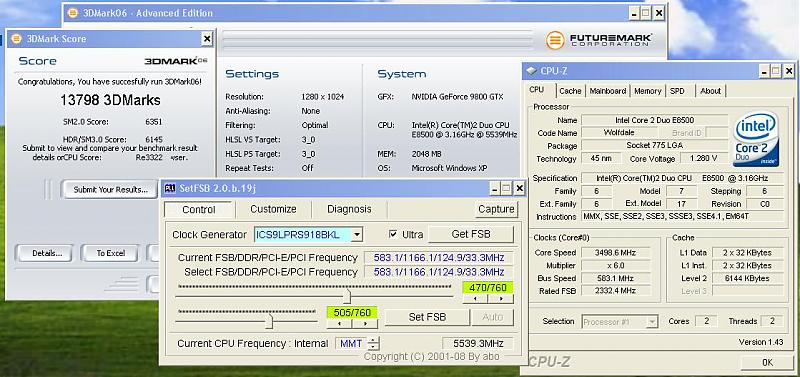The width and height of the screenshot is (800, 377).
Task: Click the Auto button in SetFSB
Action: pyautogui.click(x=492, y=317)
